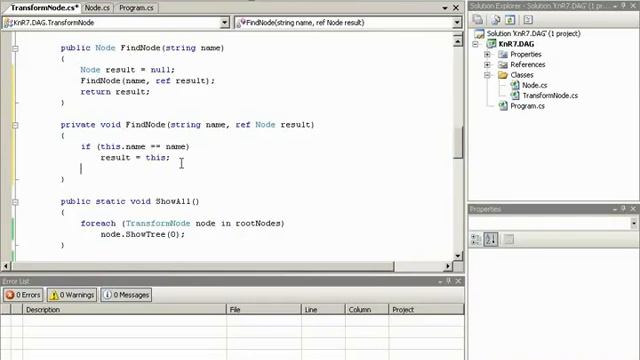Click code line 'node.ShowTree(0);'

point(142,234)
